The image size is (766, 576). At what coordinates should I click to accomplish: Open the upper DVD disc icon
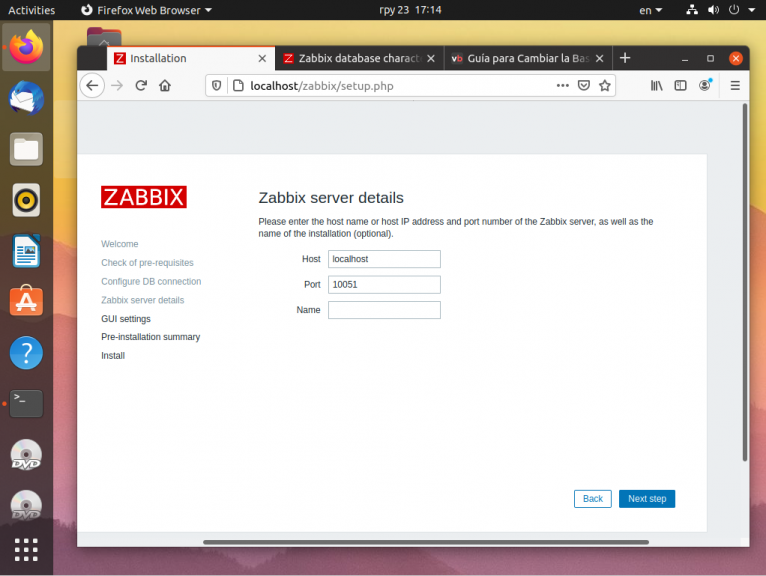26,455
